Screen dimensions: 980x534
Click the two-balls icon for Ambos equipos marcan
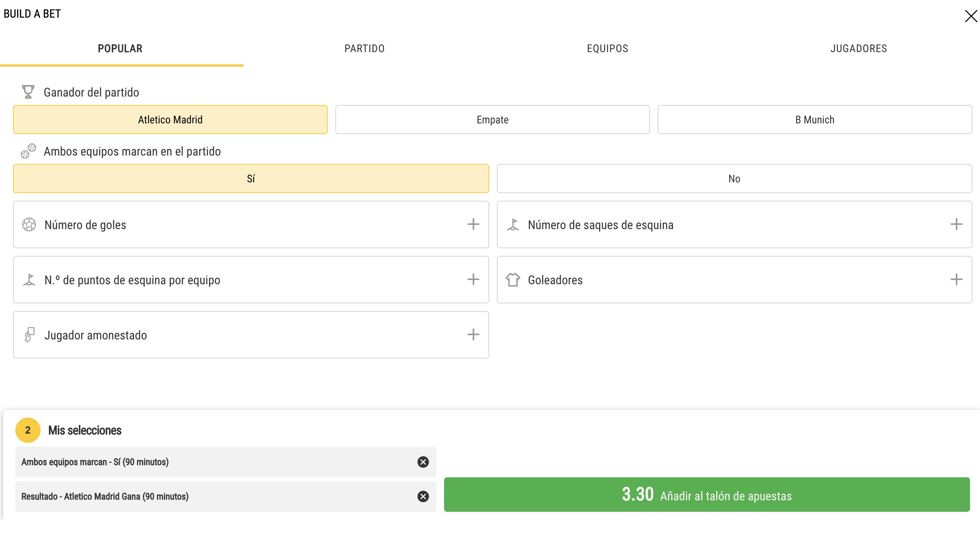click(x=28, y=151)
